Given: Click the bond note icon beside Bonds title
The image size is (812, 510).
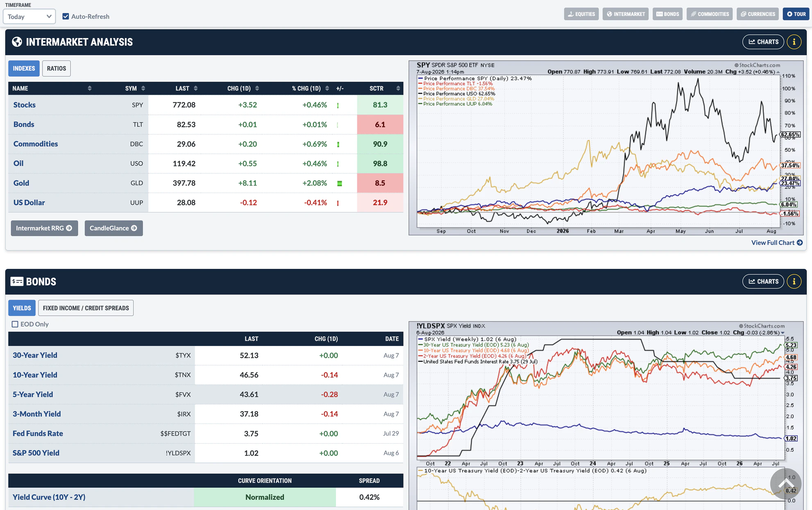Looking at the screenshot, I should coord(17,281).
